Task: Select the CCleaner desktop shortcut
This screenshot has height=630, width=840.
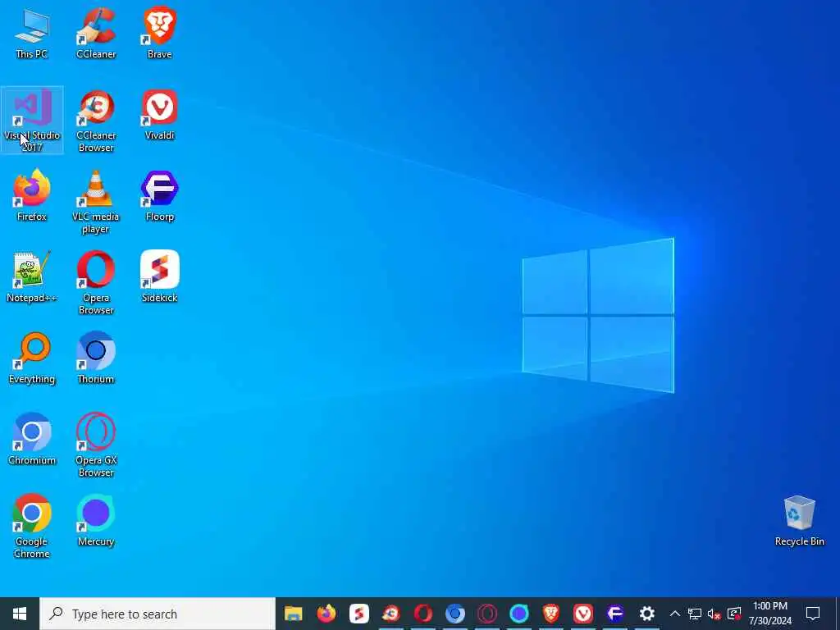Action: pos(96,34)
